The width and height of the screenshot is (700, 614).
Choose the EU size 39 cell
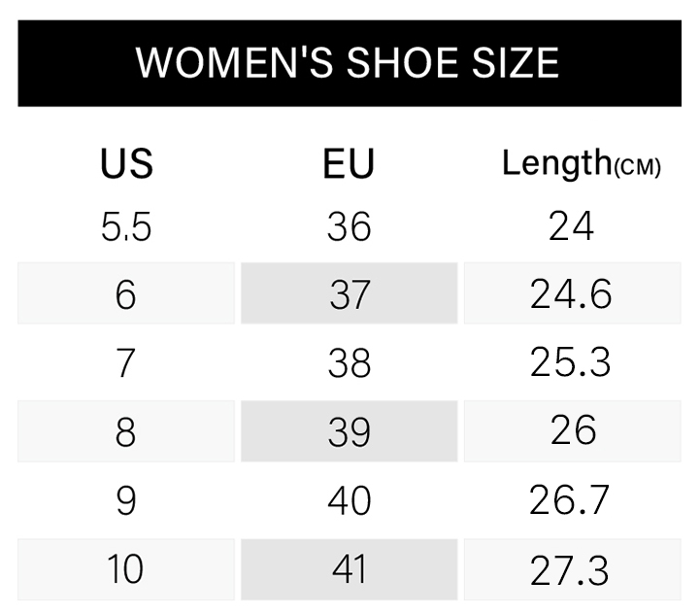coord(350,431)
